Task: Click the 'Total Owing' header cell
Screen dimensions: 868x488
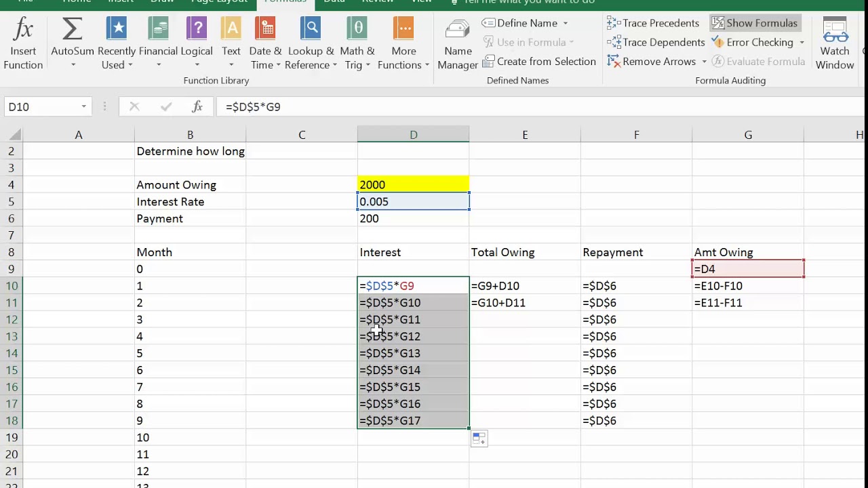Action: coord(525,252)
